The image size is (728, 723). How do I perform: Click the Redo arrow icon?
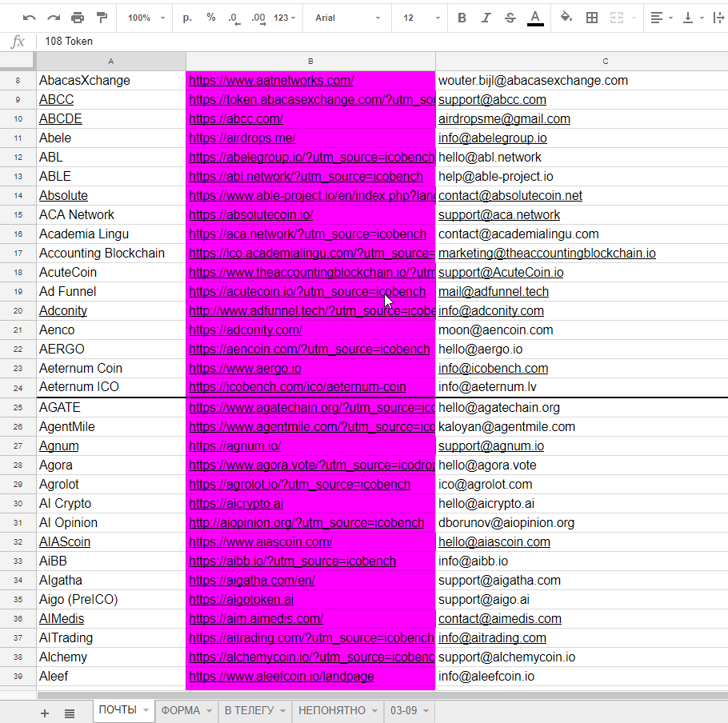tap(54, 18)
